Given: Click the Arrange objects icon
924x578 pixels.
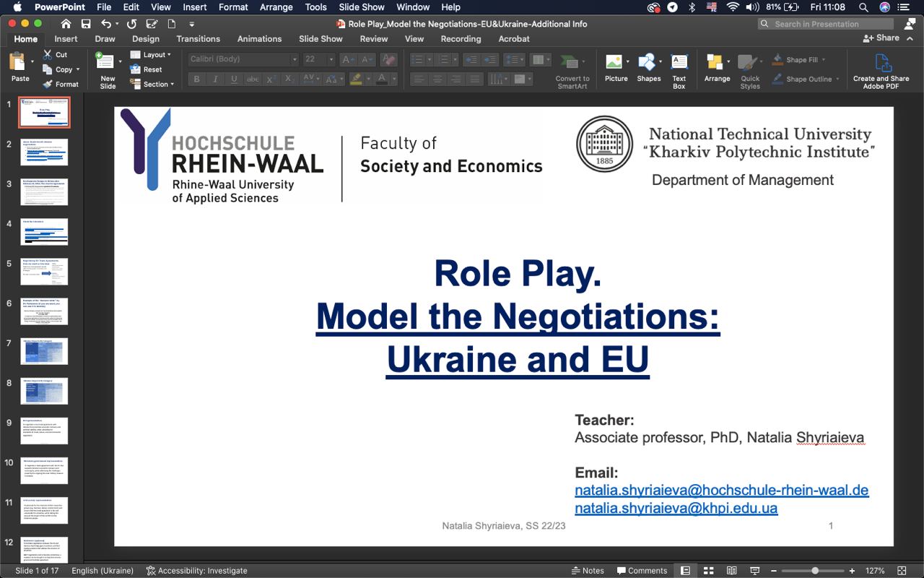Looking at the screenshot, I should [x=716, y=64].
